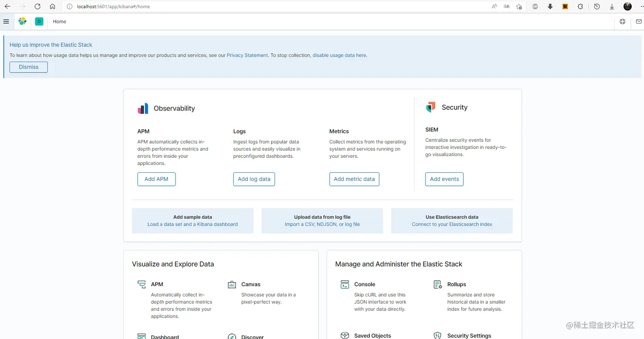Open the Add sample data card
644x339 pixels.
(x=193, y=221)
